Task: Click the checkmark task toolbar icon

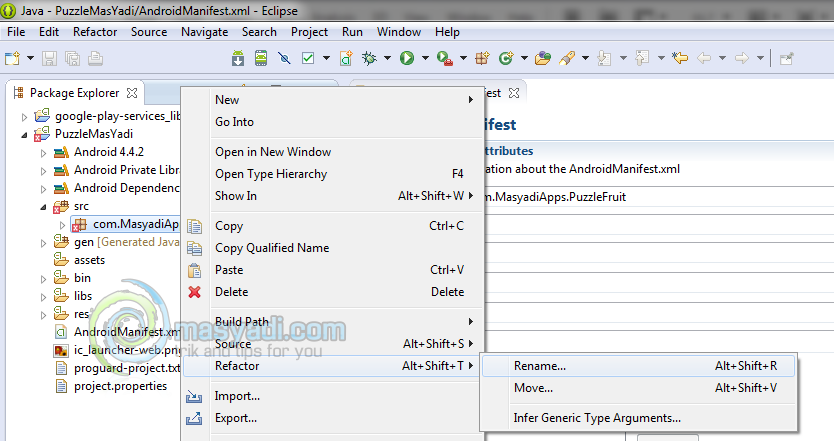Action: tap(308, 58)
